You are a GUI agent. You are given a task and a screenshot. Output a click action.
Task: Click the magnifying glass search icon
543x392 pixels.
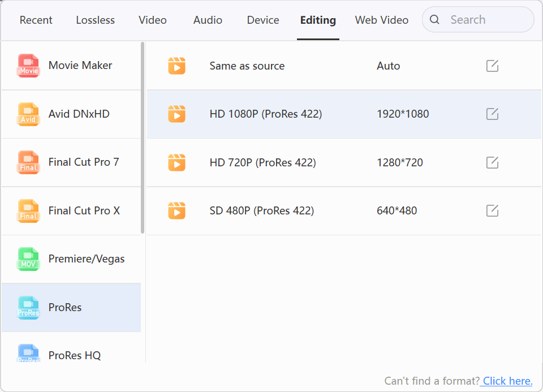434,20
